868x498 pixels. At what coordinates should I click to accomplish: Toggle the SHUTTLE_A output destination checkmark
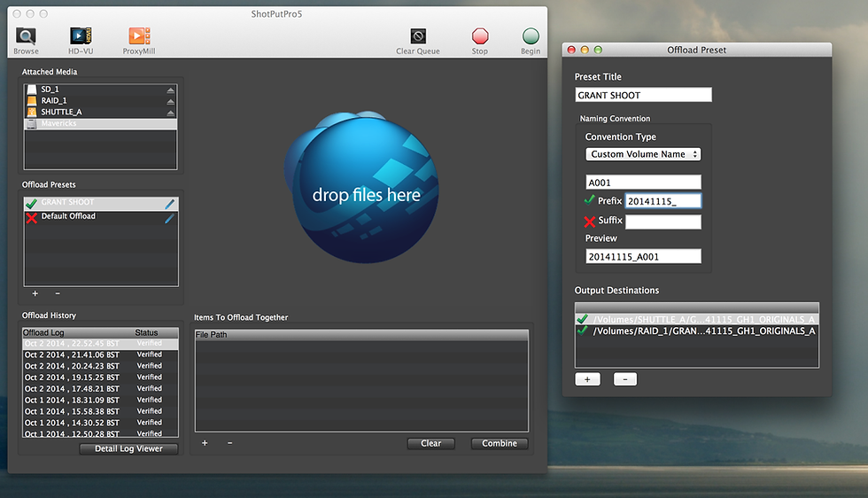pyautogui.click(x=583, y=319)
